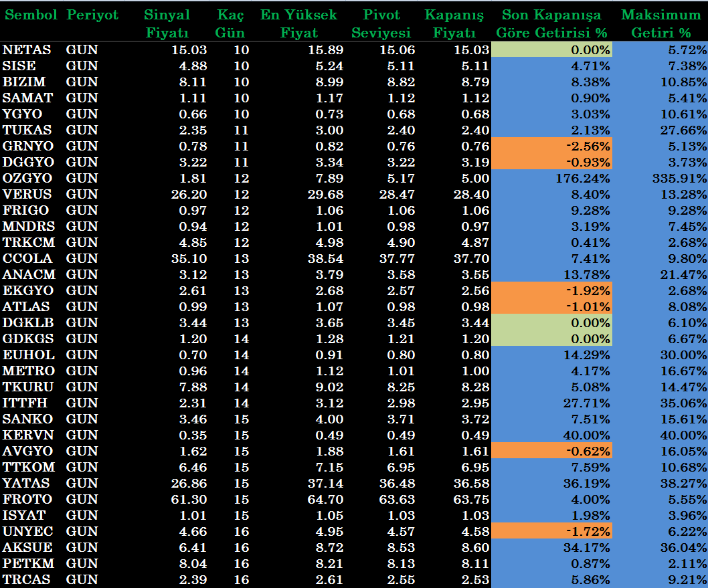Select the ATLAS symbol cell

[25, 306]
